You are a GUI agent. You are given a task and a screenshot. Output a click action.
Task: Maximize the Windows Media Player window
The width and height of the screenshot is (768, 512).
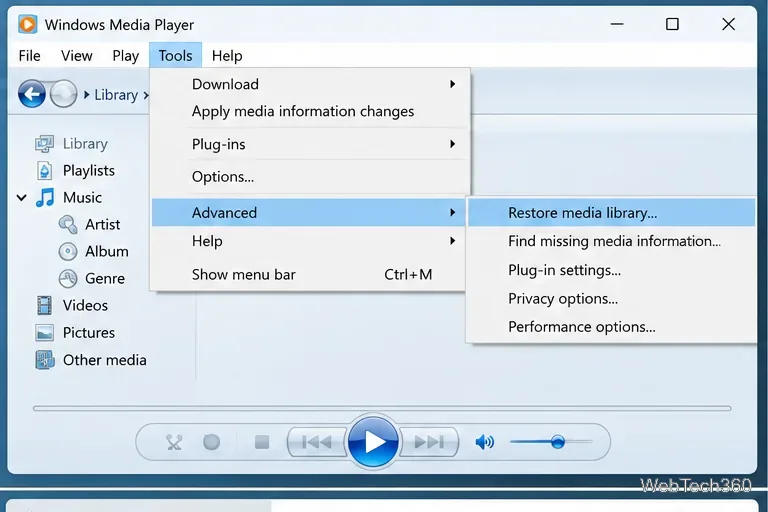pos(672,24)
